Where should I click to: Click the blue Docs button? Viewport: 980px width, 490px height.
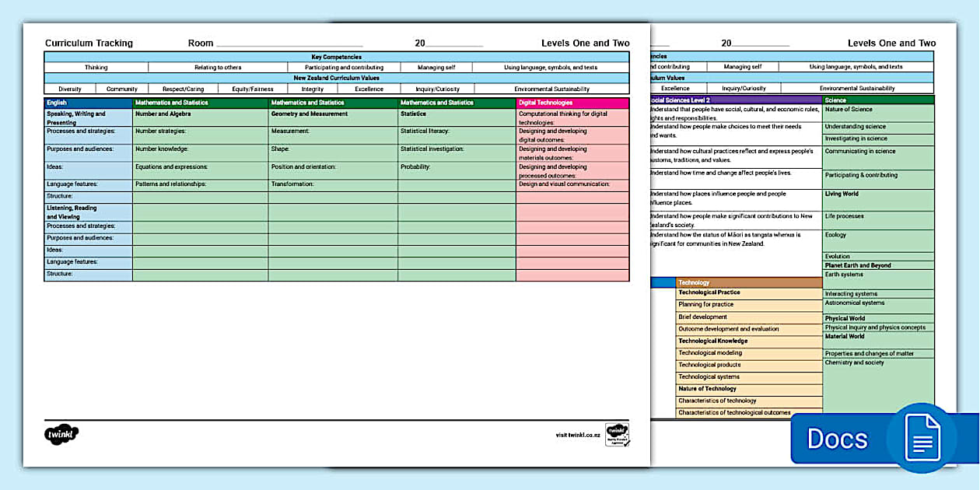tap(838, 438)
